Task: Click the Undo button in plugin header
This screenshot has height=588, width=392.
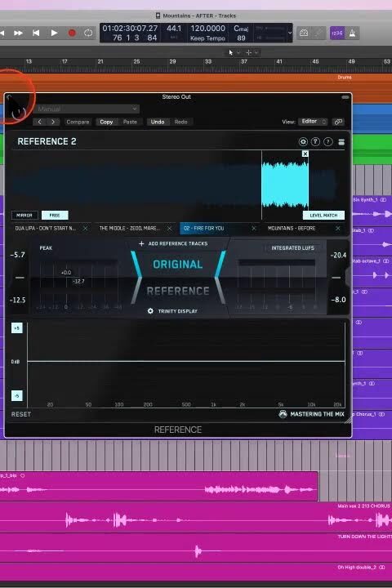Action: [158, 122]
